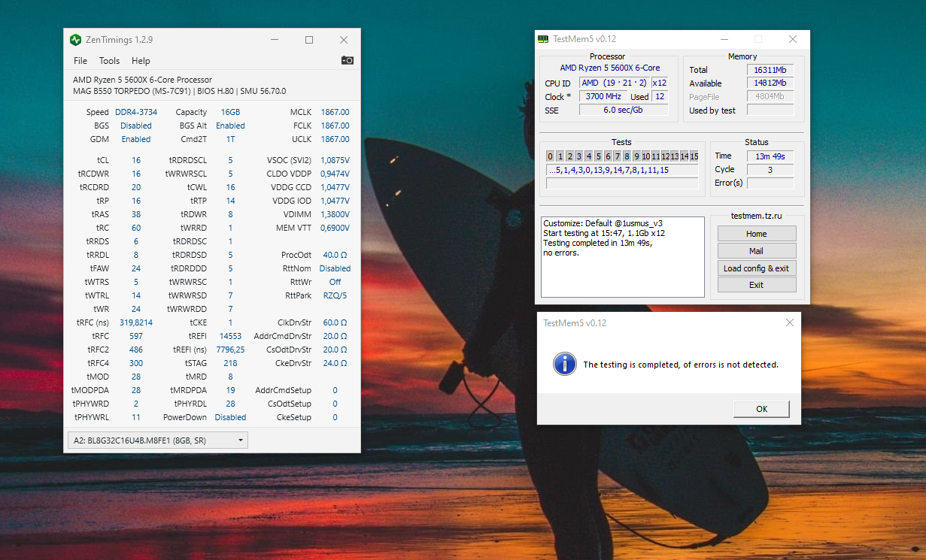926x560 pixels.
Task: Click test number 0 box
Action: [551, 156]
